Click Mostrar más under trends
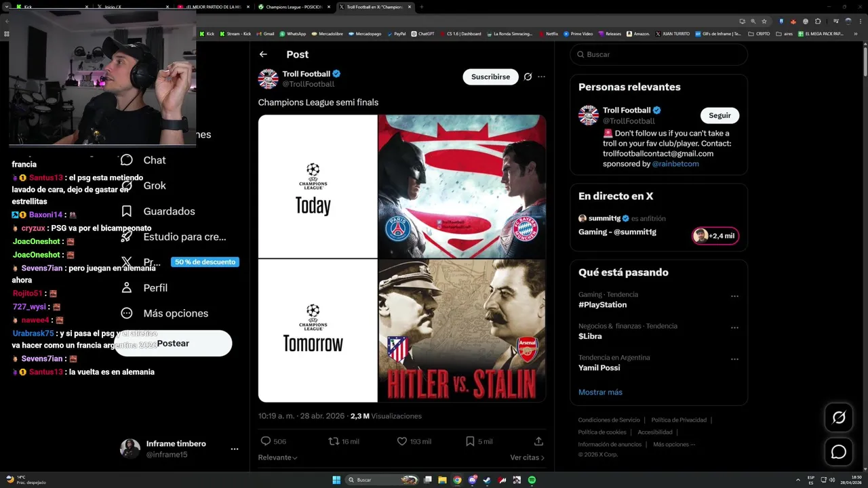 pos(600,392)
